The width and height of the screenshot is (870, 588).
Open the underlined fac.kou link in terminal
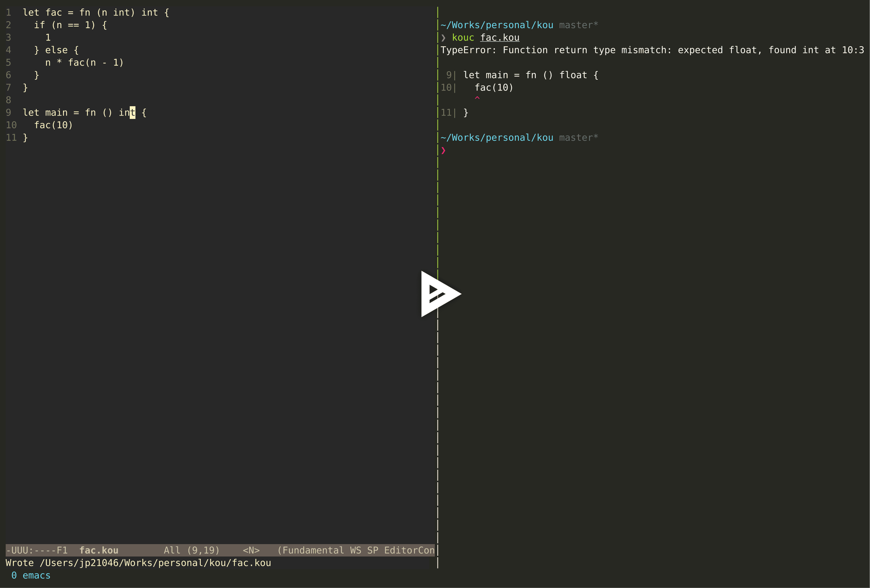500,38
